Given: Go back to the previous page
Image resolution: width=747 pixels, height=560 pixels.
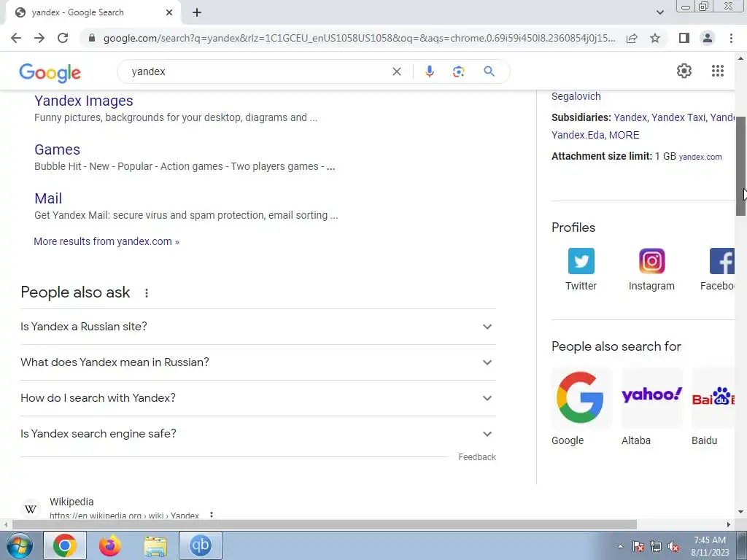Looking at the screenshot, I should (16, 38).
